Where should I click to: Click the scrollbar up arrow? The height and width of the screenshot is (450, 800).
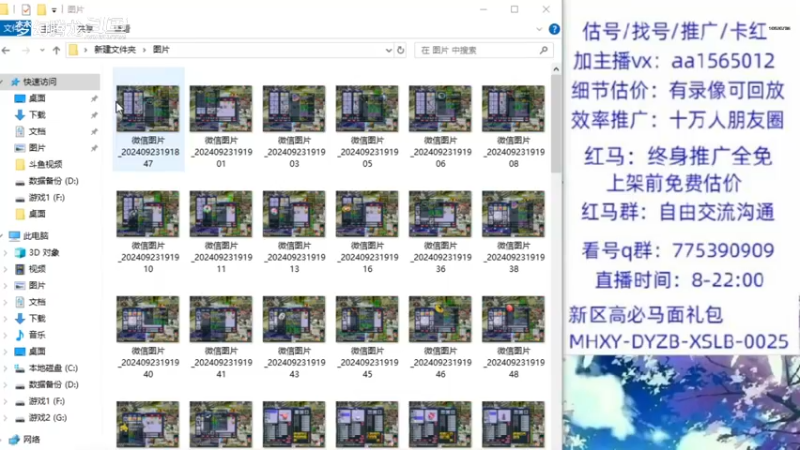coord(556,69)
